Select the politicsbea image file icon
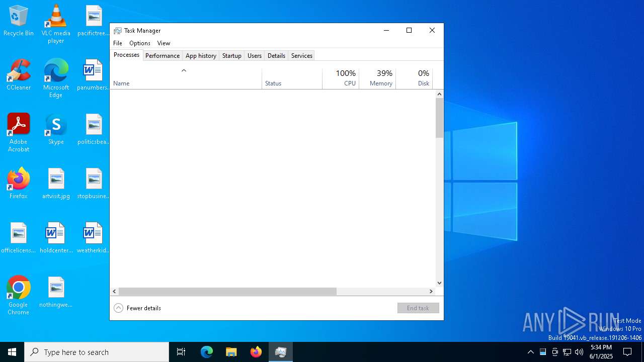The height and width of the screenshot is (362, 644). point(94,130)
